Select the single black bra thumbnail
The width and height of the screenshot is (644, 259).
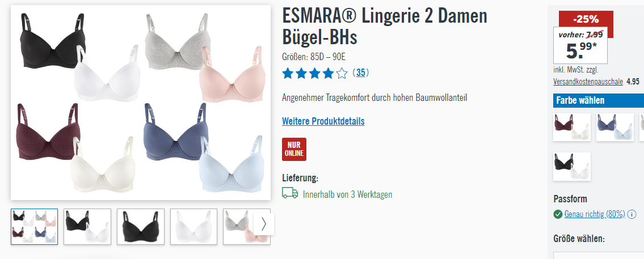coord(141,227)
